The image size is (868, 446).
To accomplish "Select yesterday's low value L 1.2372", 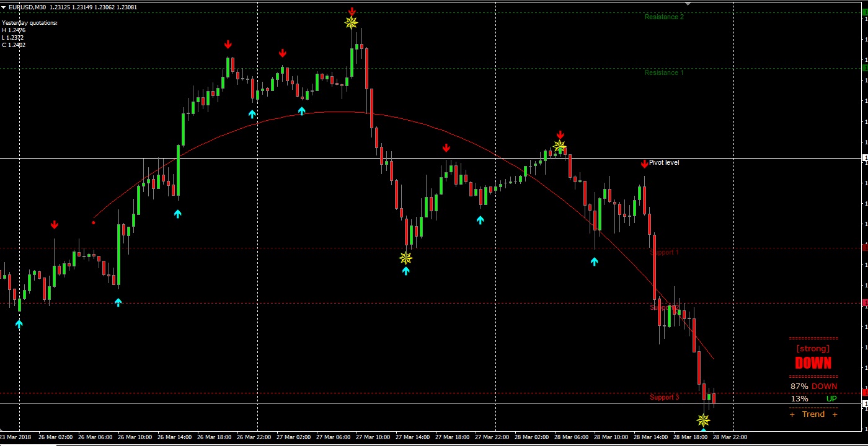I will tap(14, 37).
